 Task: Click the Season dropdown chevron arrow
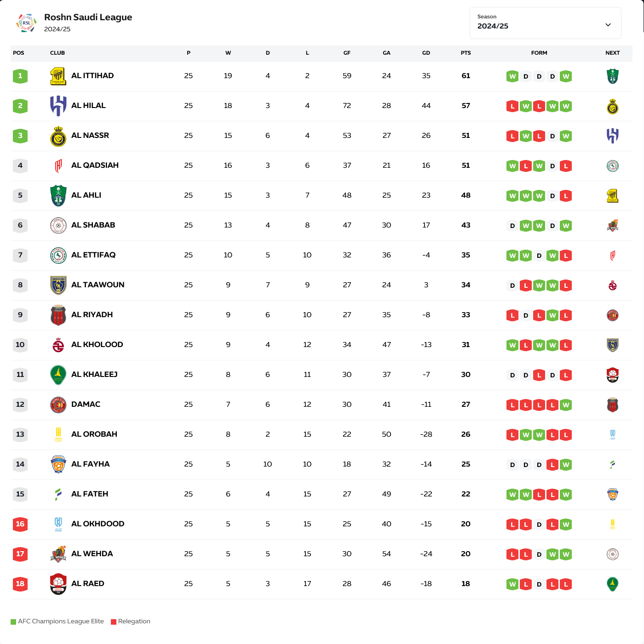click(608, 25)
